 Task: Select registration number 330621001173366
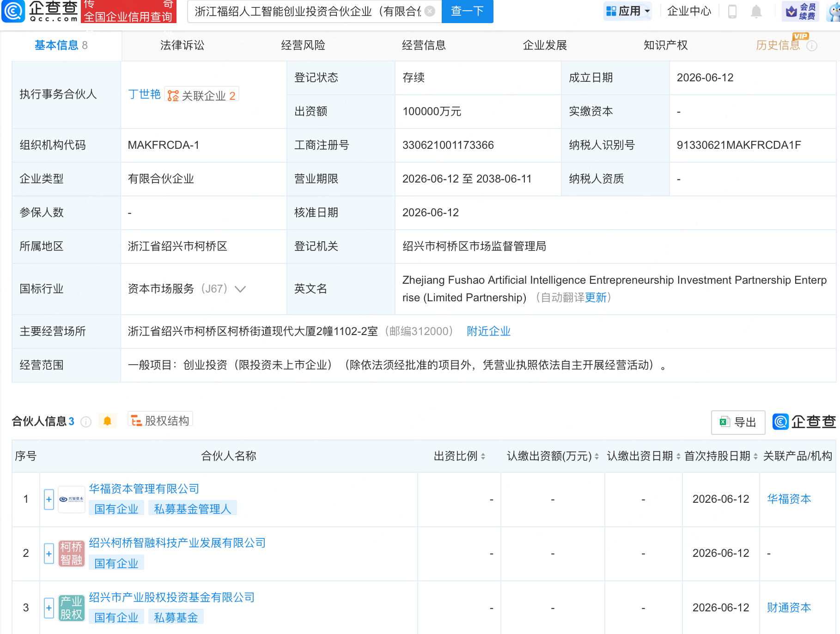(x=448, y=145)
